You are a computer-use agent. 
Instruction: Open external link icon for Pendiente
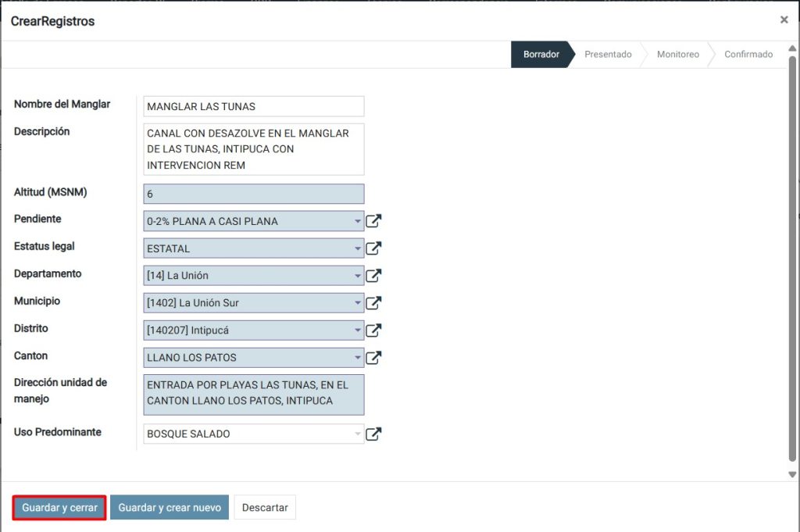[373, 221]
